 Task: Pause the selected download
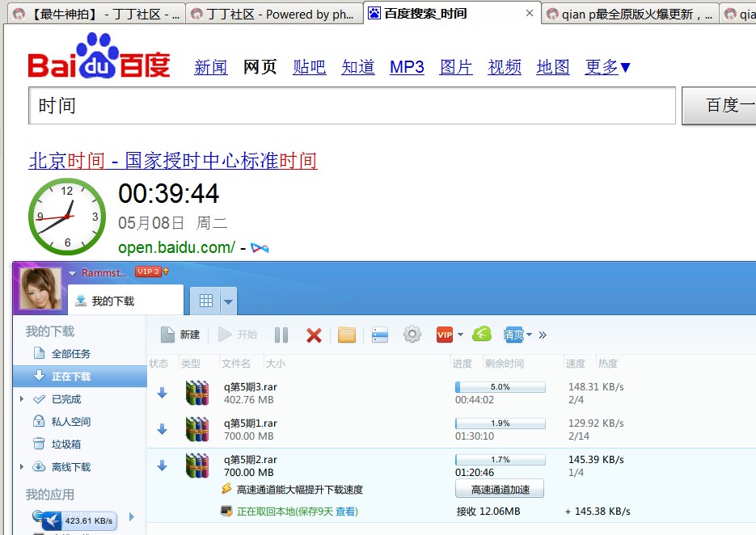(281, 335)
